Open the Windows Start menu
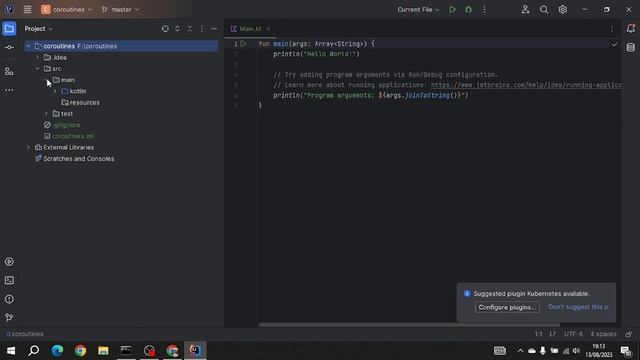 [11, 351]
